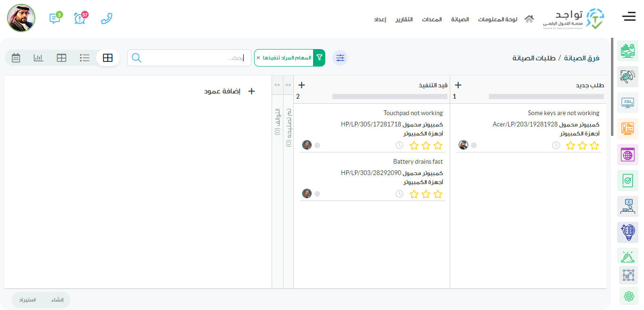Image resolution: width=644 pixels, height=310 pixels.
Task: Open the settings gear in sidebar
Action: [x=628, y=296]
